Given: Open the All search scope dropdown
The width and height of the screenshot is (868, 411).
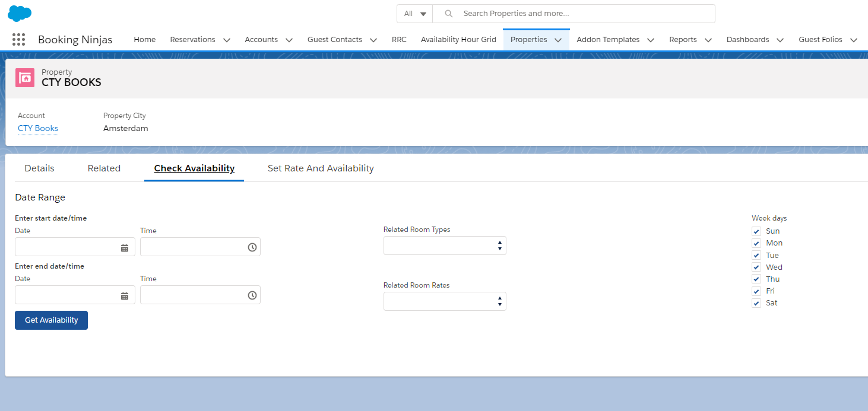Looking at the screenshot, I should (415, 14).
